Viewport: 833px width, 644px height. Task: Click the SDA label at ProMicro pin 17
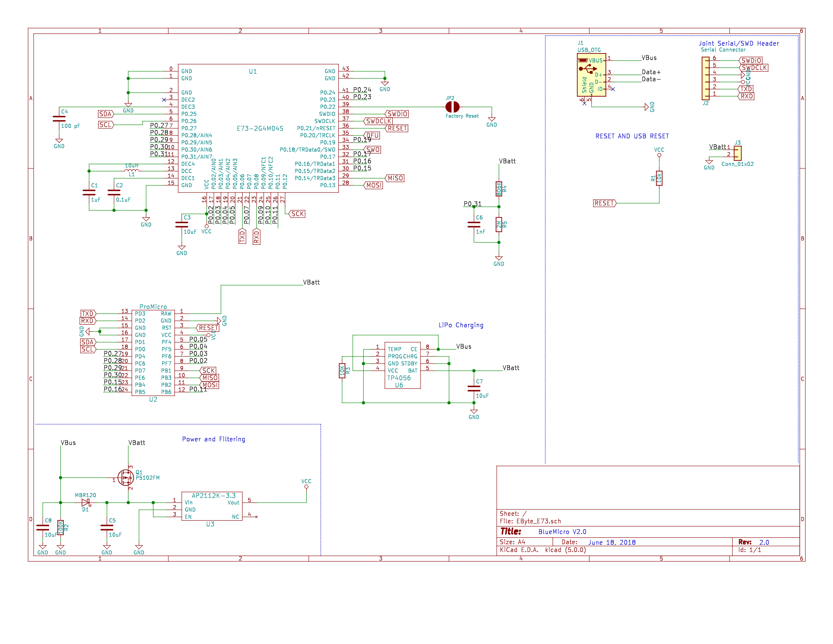tap(88, 342)
